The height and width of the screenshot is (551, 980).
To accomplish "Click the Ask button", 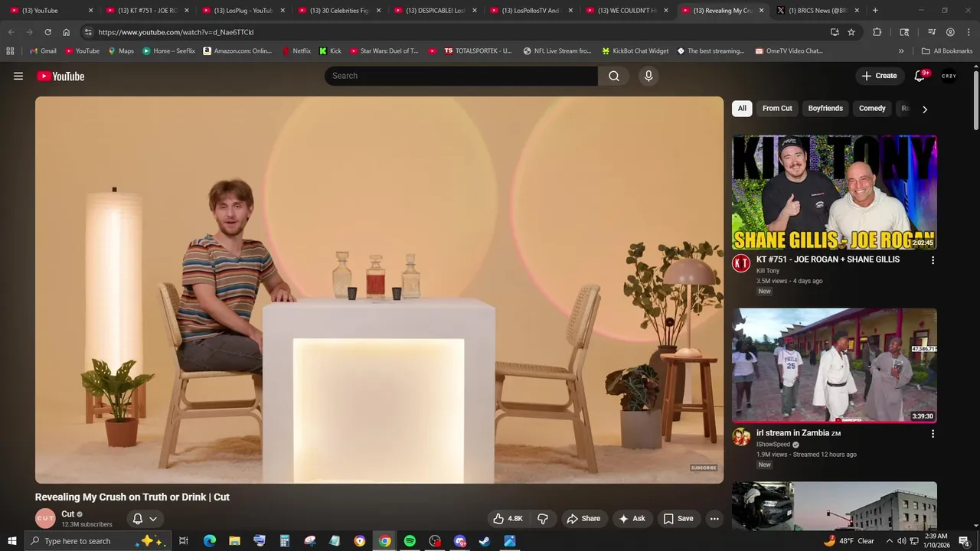I will click(x=632, y=518).
